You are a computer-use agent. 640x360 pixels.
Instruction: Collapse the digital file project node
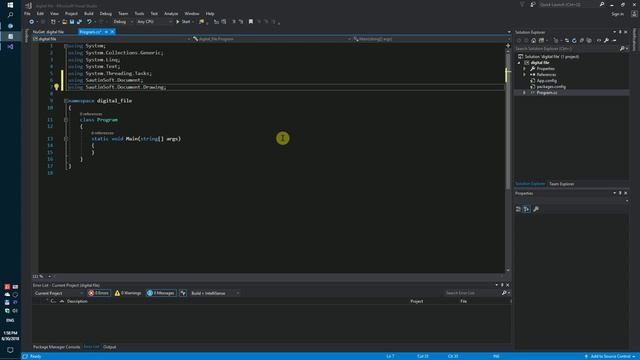(519, 63)
